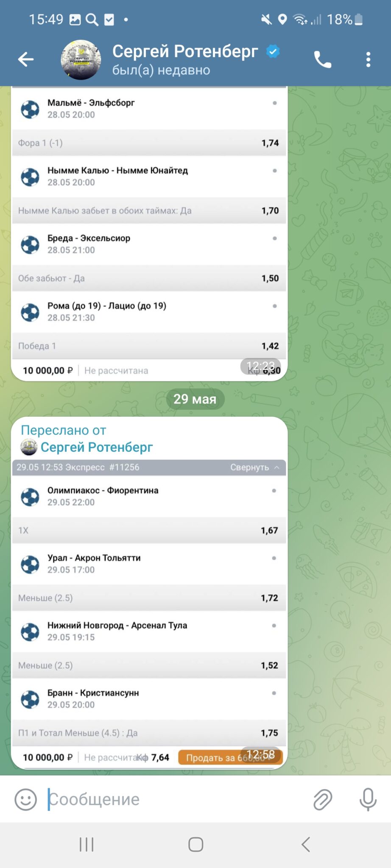The height and width of the screenshot is (868, 391).
Task: Tap the verified badge next to name
Action: [273, 52]
